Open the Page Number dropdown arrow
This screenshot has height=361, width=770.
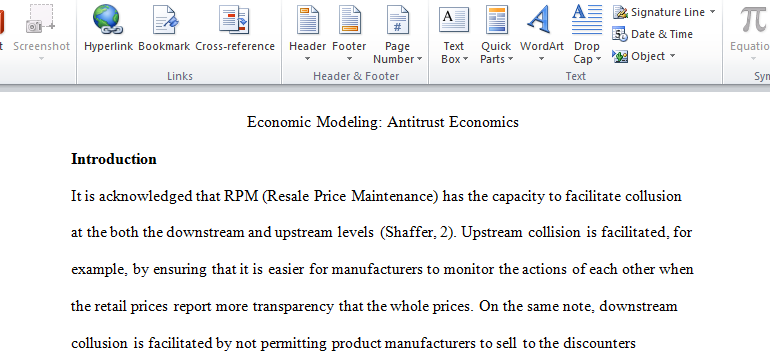click(x=419, y=59)
